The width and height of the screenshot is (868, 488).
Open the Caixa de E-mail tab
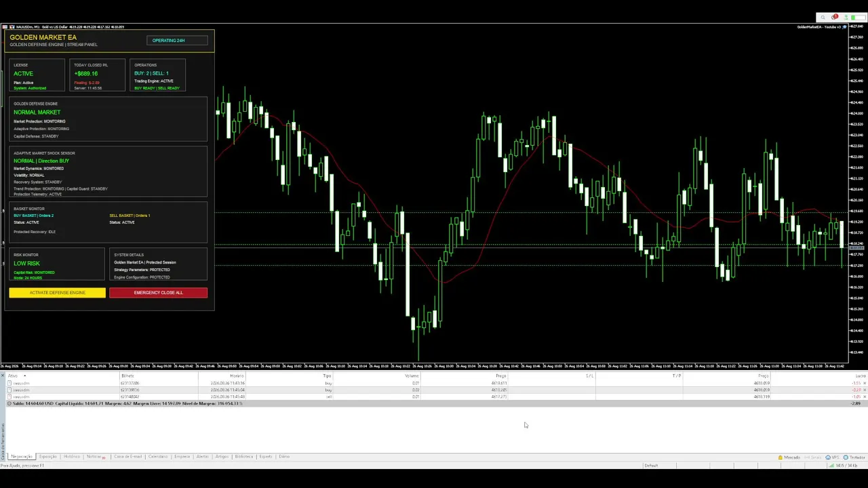[x=127, y=457]
